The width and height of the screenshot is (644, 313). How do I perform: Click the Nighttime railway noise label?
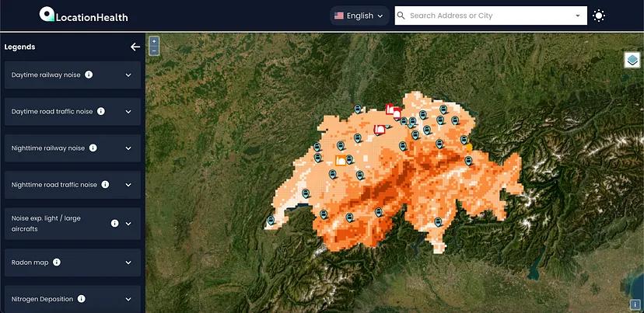[x=48, y=148]
